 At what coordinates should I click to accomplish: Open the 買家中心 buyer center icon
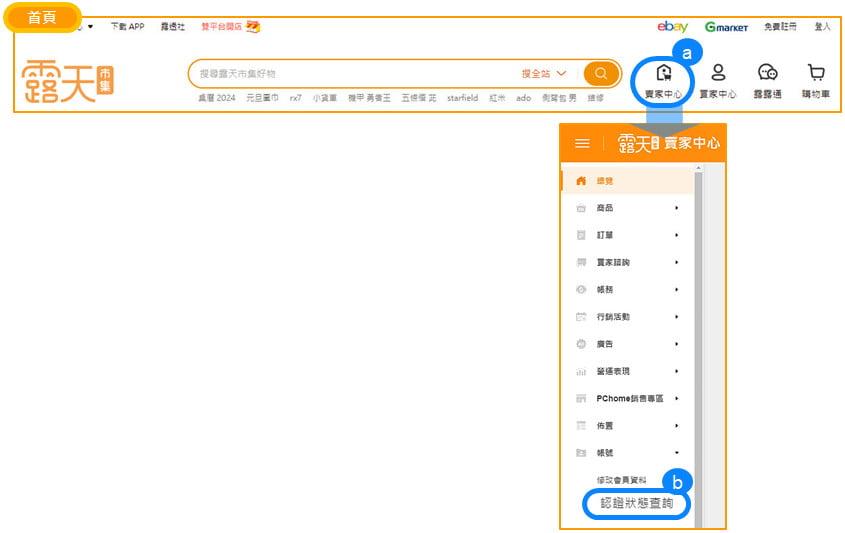[717, 79]
